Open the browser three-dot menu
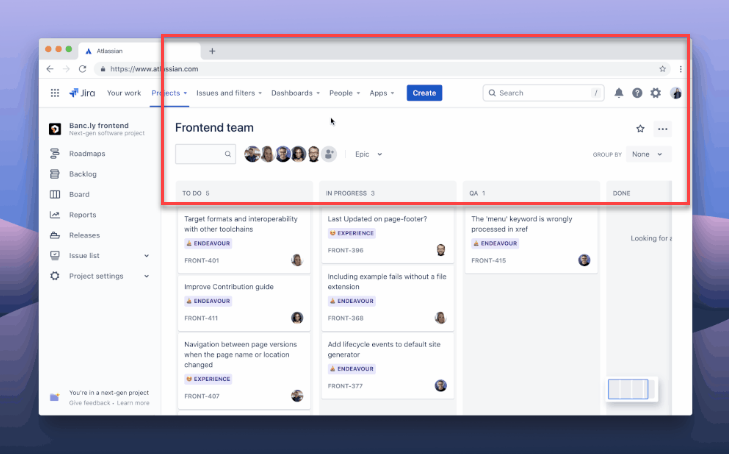Screen dimensions: 729x454 [x=681, y=69]
